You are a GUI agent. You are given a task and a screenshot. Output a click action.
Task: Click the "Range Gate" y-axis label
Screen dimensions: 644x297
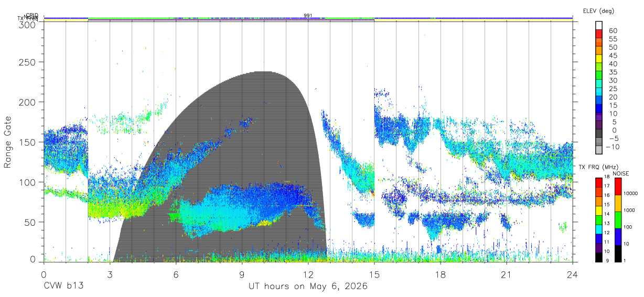coord(8,142)
